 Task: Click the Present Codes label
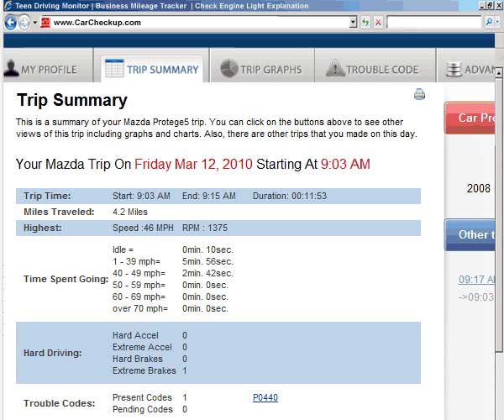point(142,397)
